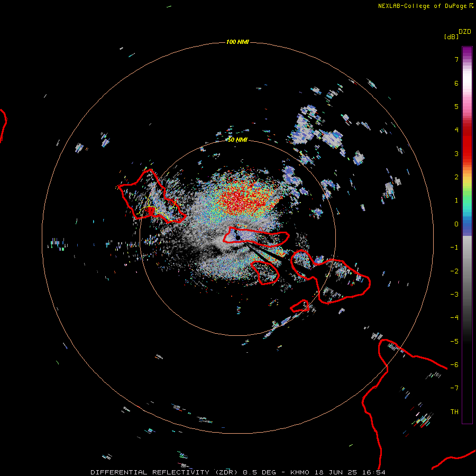Select the -2 dB scale label
The width and height of the screenshot is (476, 476).
(454, 271)
